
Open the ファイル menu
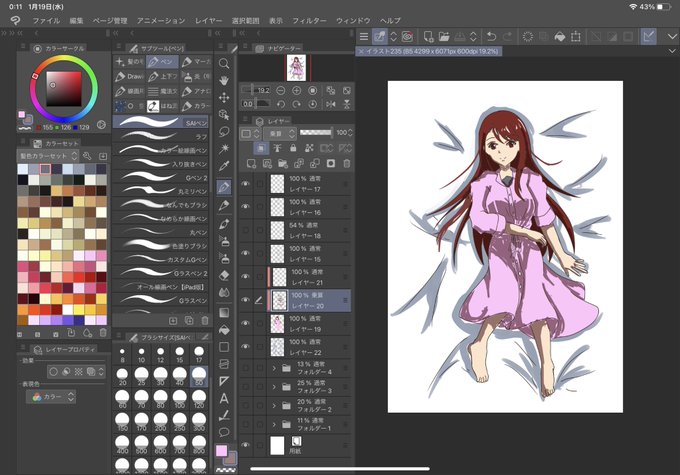tap(46, 20)
